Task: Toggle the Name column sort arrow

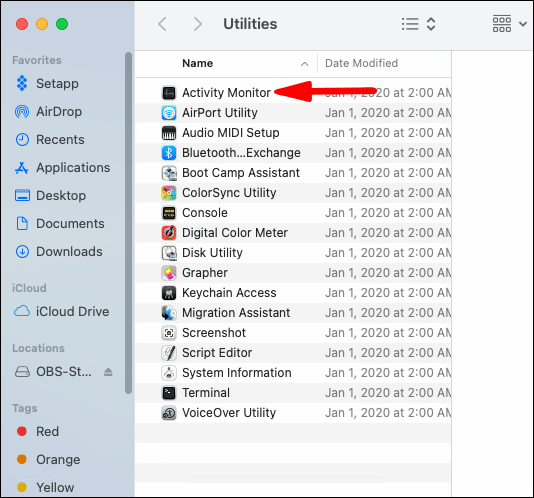Action: [304, 64]
